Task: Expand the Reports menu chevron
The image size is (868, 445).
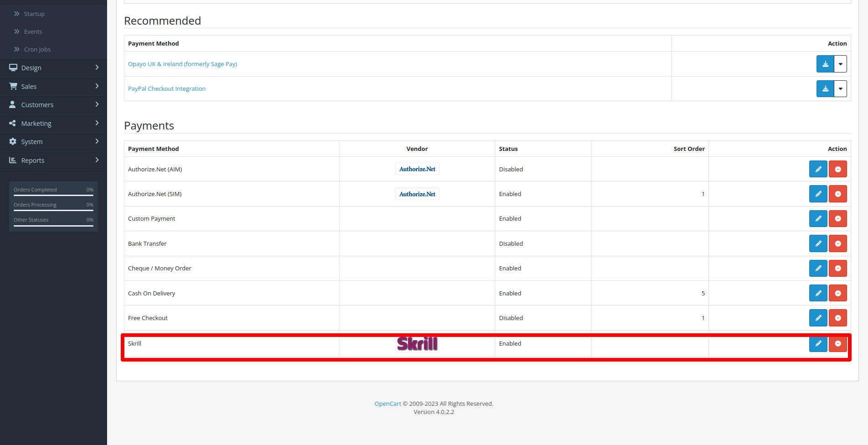Action: [97, 160]
